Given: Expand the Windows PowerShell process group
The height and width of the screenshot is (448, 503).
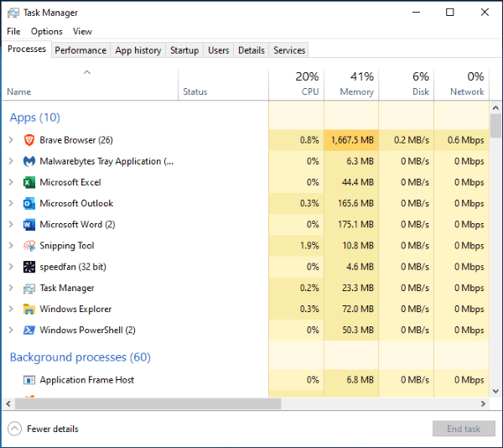Looking at the screenshot, I should (11, 330).
